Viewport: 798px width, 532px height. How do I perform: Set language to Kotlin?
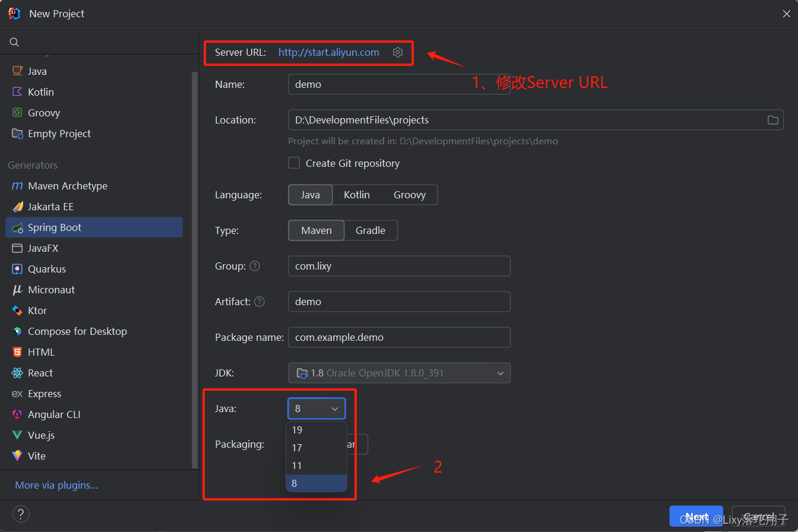click(x=357, y=195)
